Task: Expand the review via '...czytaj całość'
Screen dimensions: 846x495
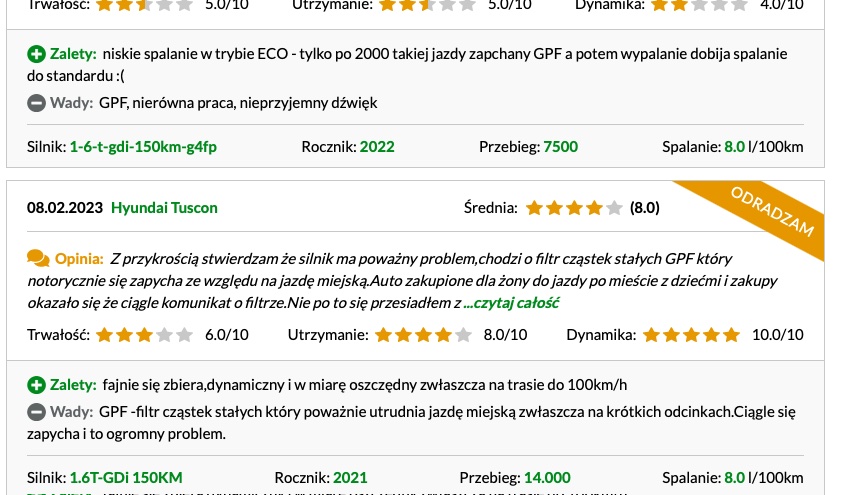Action: [x=511, y=303]
